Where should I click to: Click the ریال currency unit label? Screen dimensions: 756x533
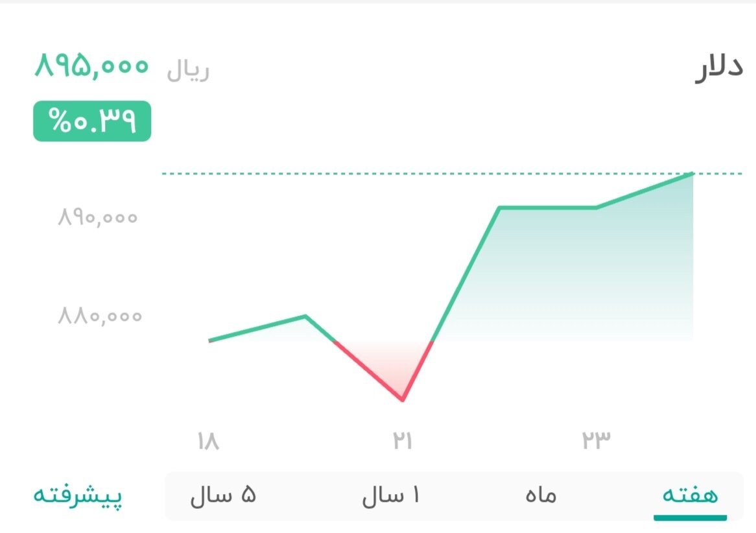pos(189,71)
